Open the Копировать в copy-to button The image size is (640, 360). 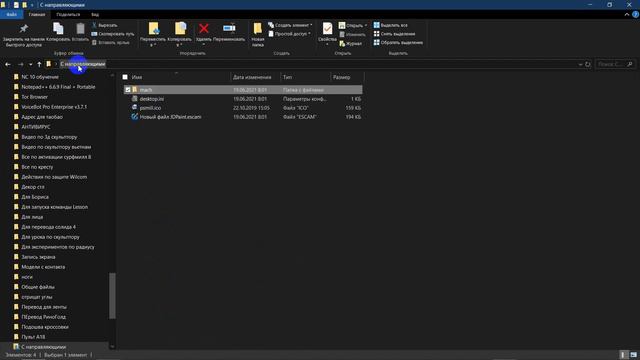(180, 34)
